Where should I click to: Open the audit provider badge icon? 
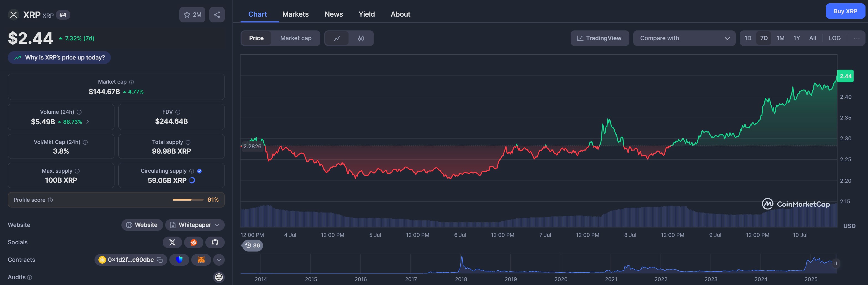219,277
